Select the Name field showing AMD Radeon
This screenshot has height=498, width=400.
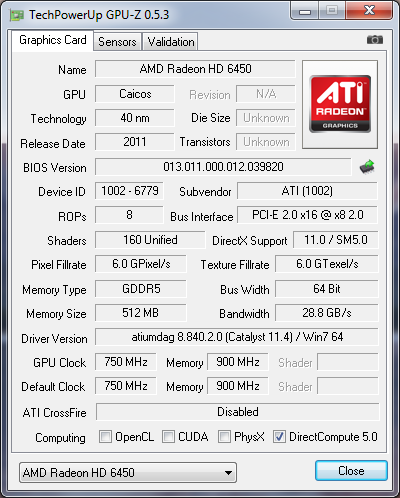[x=195, y=69]
